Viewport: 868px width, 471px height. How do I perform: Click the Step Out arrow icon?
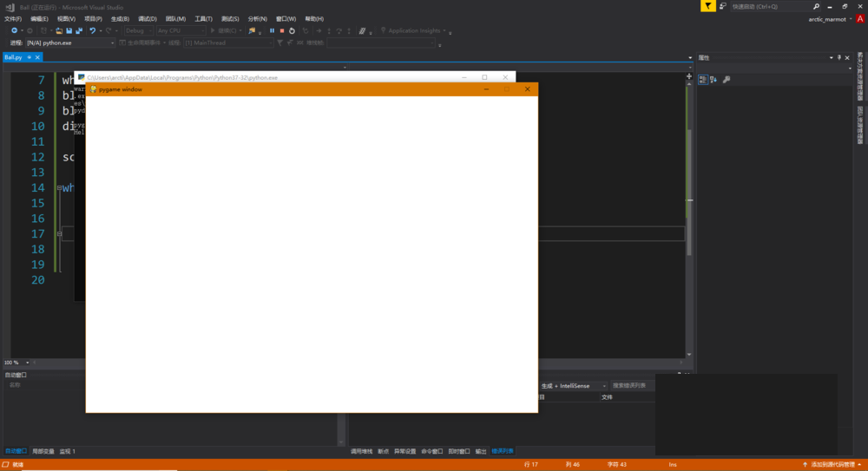click(349, 31)
